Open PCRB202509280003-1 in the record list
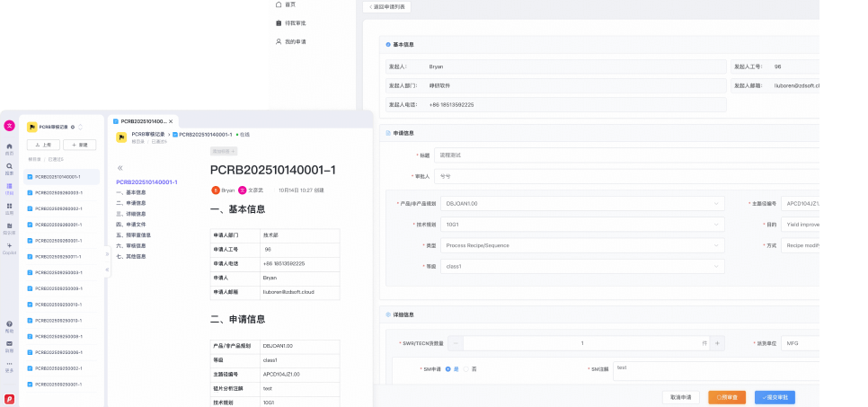 58,192
